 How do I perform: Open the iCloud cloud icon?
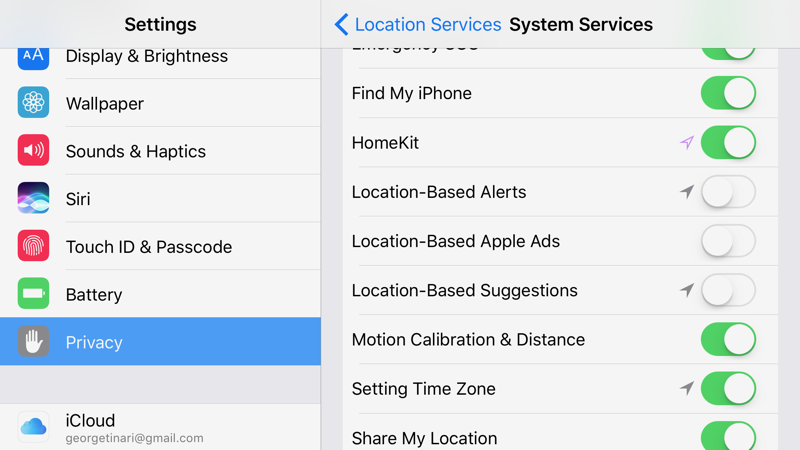coord(33,427)
